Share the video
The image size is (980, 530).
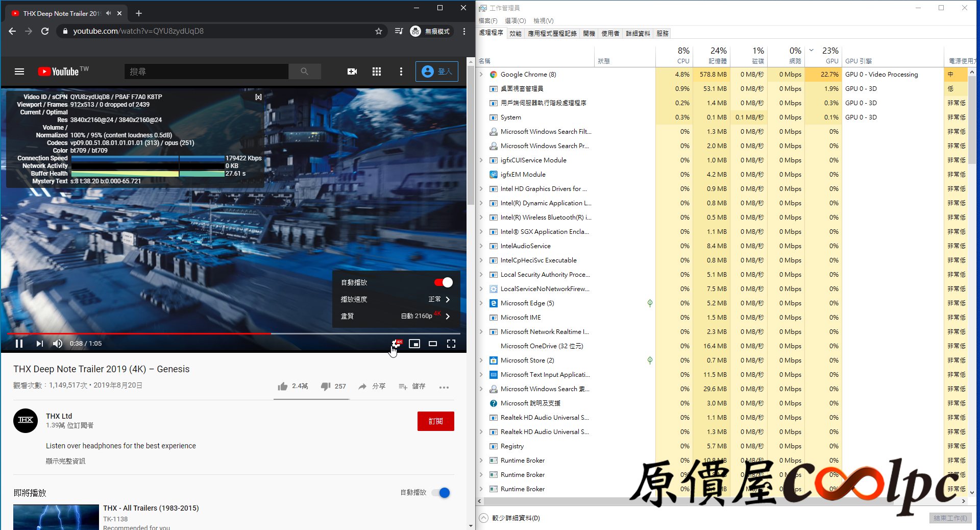coord(372,387)
